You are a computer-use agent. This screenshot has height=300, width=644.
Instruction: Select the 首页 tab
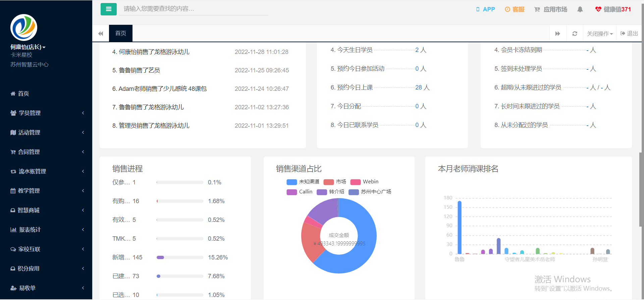(x=121, y=34)
